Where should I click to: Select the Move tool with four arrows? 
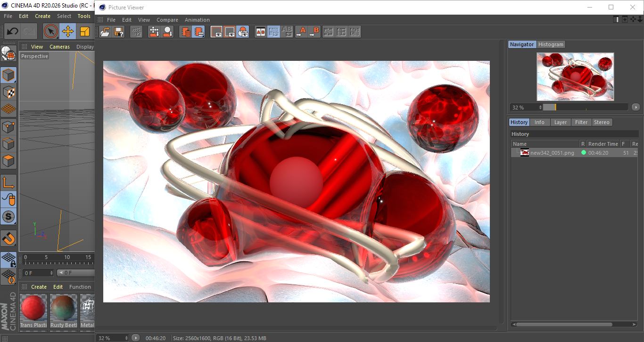click(68, 32)
